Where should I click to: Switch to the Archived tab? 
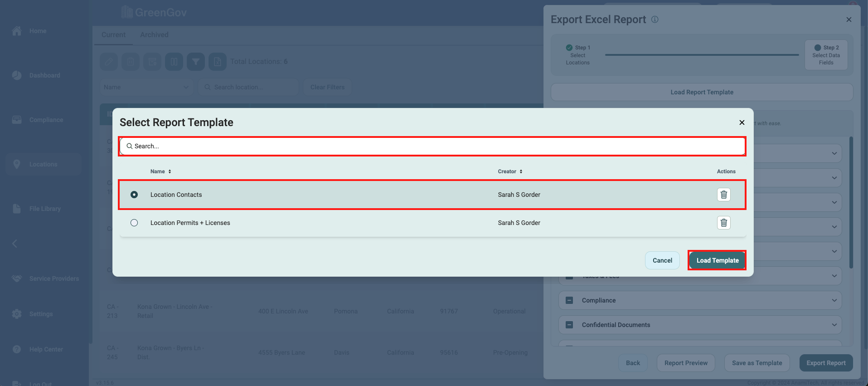click(154, 35)
